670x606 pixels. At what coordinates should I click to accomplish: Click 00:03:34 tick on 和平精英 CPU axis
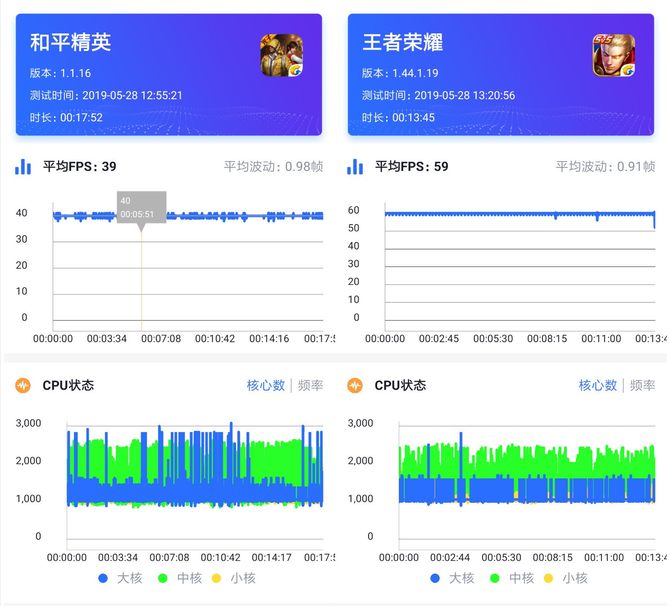(x=118, y=558)
